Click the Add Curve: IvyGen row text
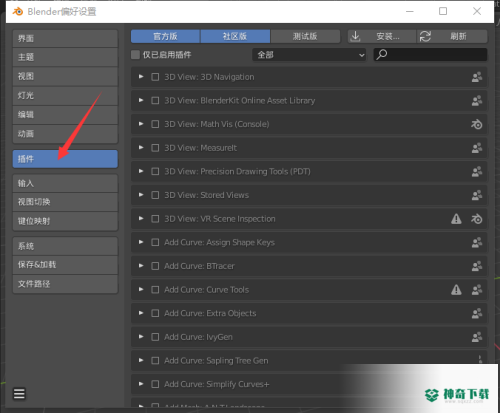The width and height of the screenshot is (500, 413). [198, 337]
